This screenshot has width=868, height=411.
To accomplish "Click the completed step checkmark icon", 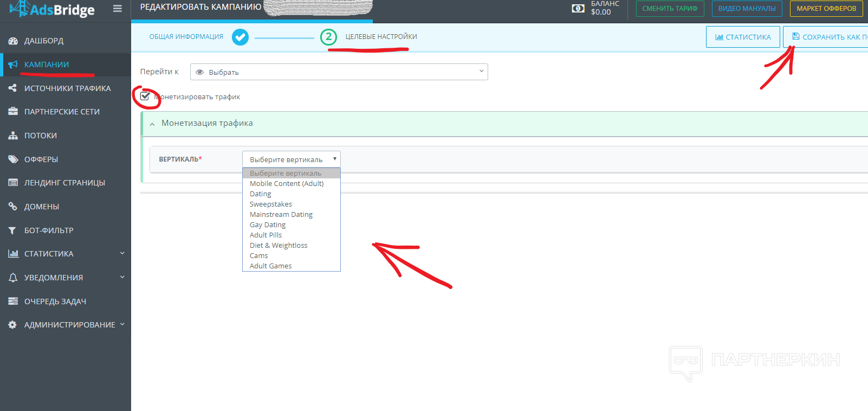I will (240, 37).
